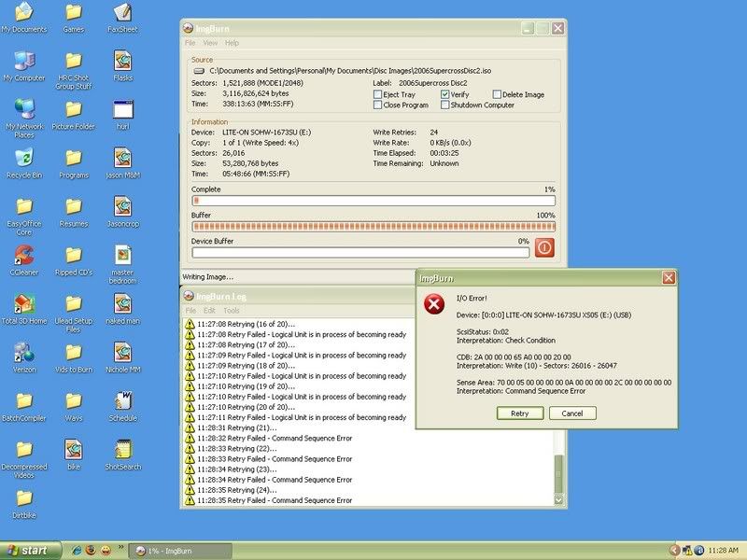Screen dimensions: 747x560
Task: Open the File menu in ImgBurn
Action: click(190, 43)
